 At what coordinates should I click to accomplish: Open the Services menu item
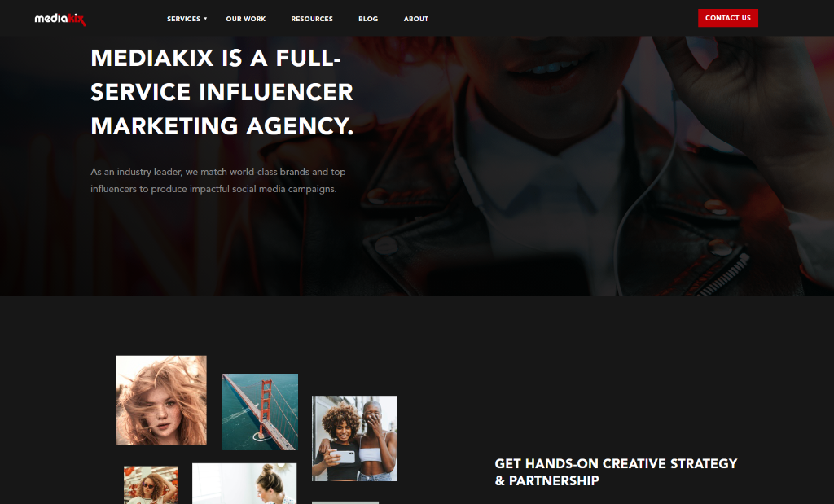(183, 19)
